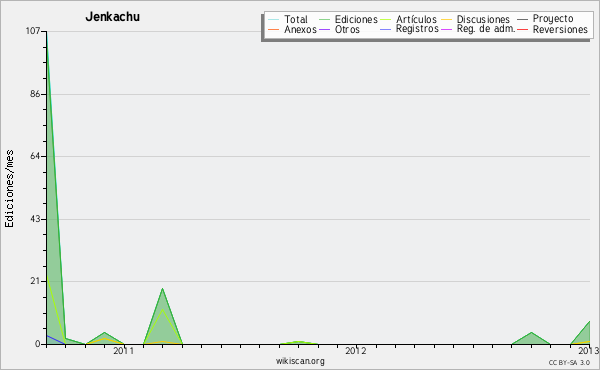Screen dimensions: 600x370
Task: Click the y-axis label 86
Action: (x=35, y=94)
